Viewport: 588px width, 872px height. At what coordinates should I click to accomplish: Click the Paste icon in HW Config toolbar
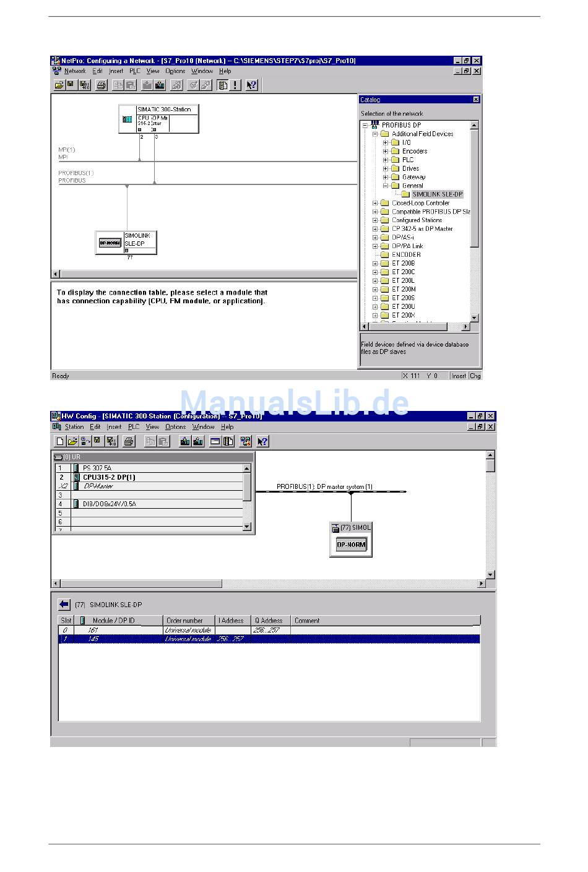[163, 441]
